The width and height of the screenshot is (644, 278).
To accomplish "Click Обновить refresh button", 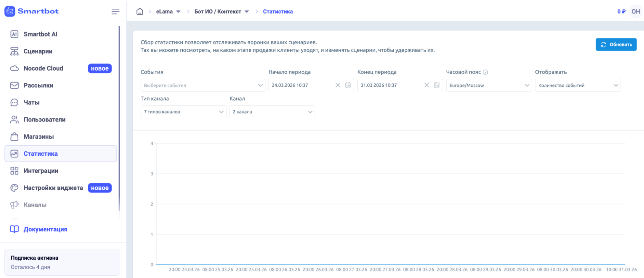I will (x=616, y=45).
